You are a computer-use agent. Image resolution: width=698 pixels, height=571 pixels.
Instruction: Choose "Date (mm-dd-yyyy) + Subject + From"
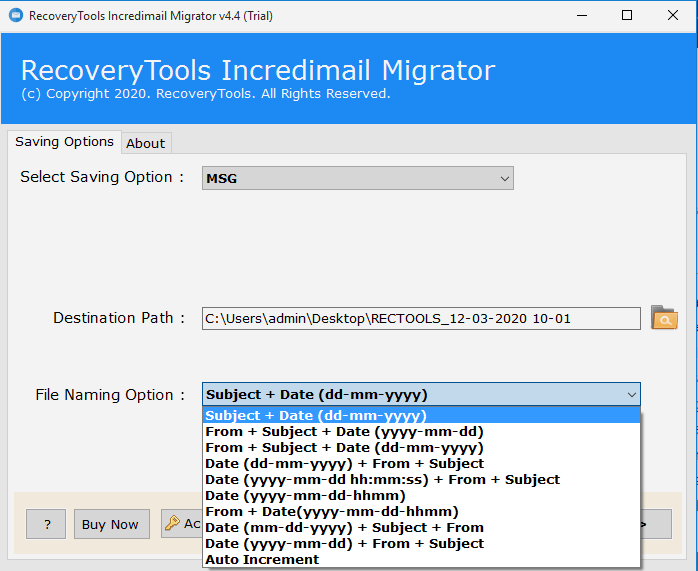pos(421,528)
